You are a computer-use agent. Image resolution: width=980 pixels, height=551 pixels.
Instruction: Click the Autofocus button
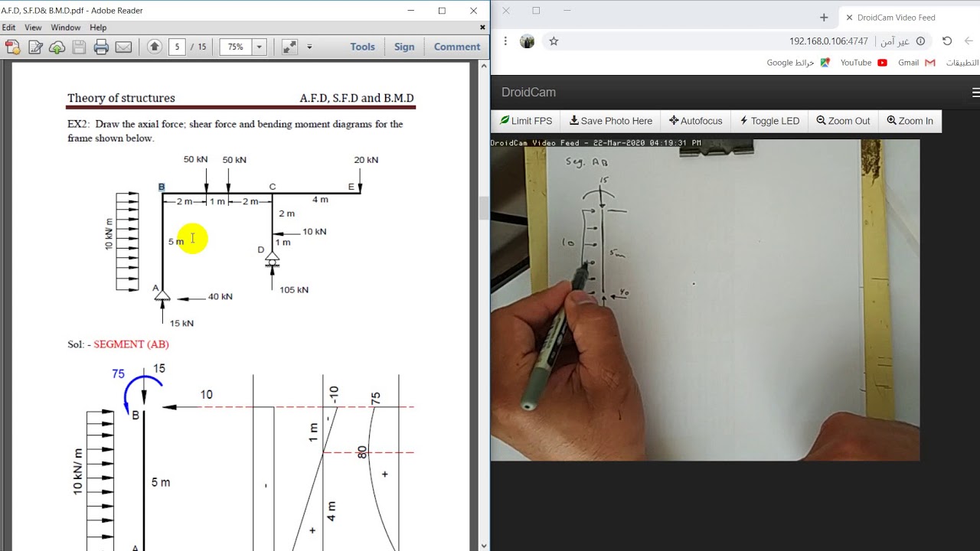tap(695, 121)
